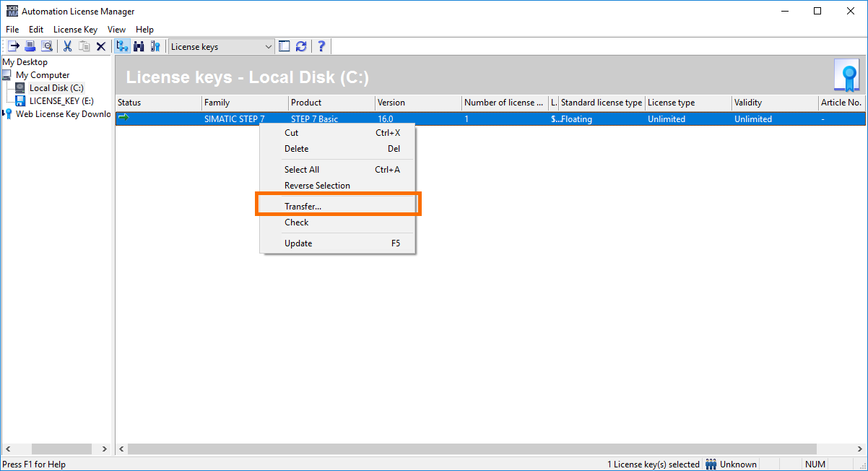Click the Transfer license key toolbar icon
This screenshot has width=868, height=471.
[x=13, y=46]
